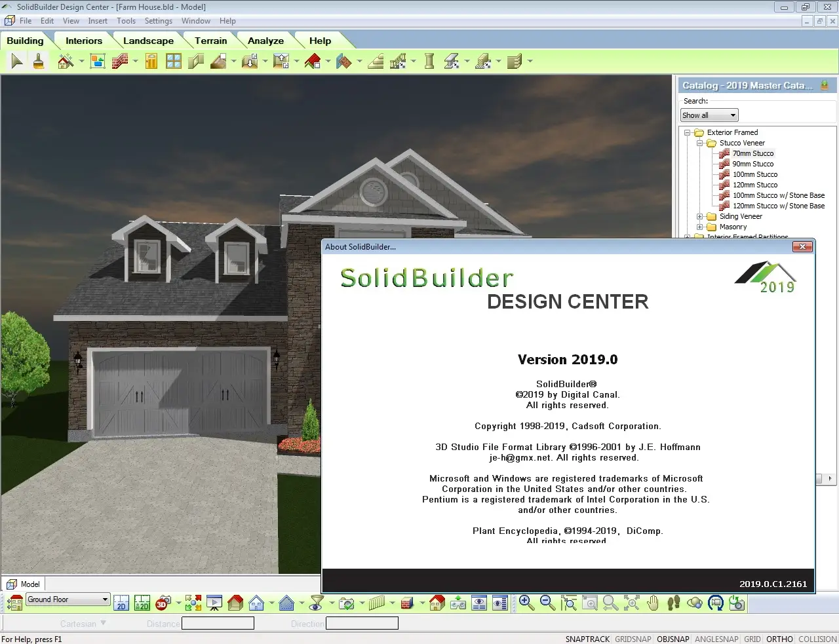
Task: Click the Distance input field
Action: coord(218,623)
